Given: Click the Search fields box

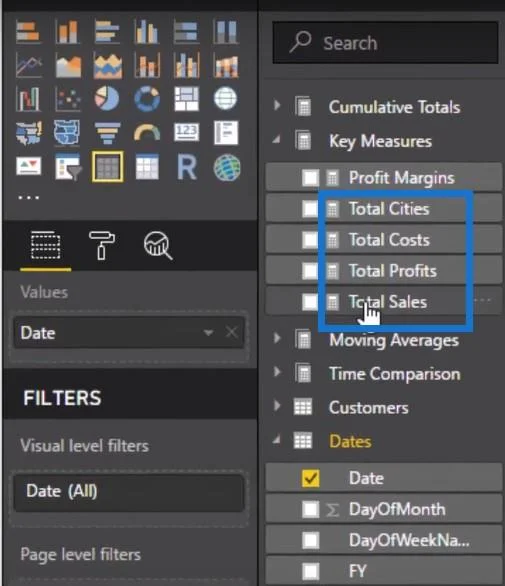Looking at the screenshot, I should point(385,43).
